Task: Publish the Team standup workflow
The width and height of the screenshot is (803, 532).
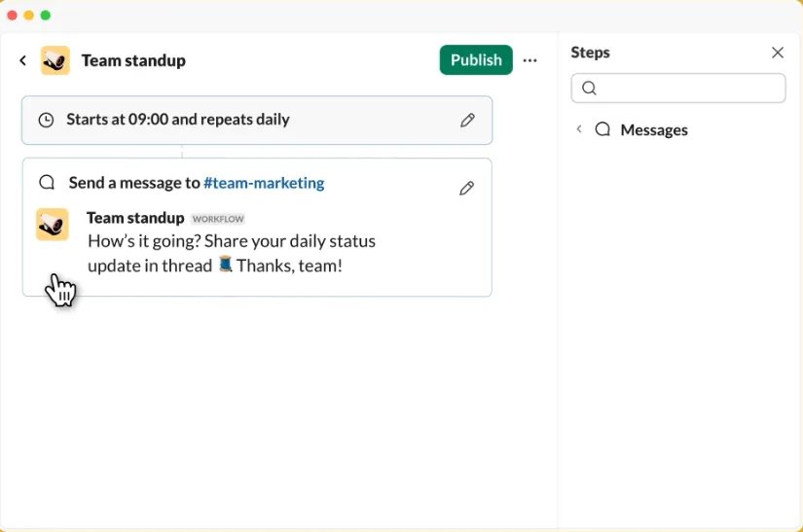Action: pos(476,60)
